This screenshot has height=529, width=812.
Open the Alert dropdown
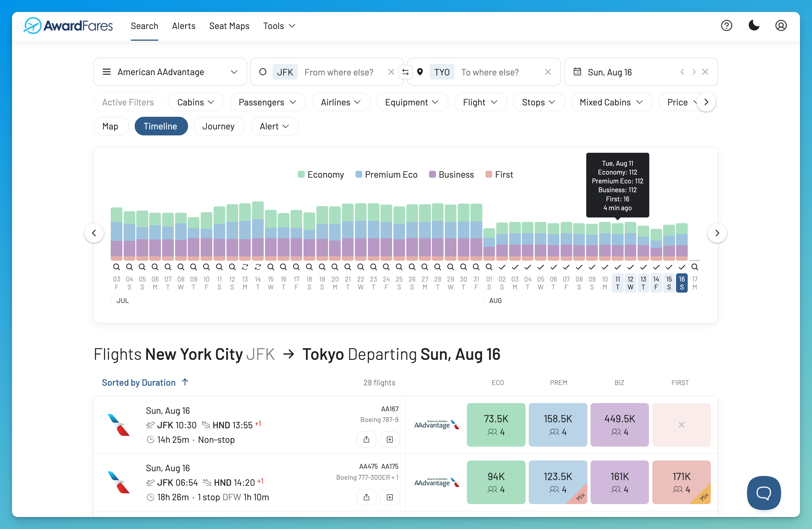[275, 126]
